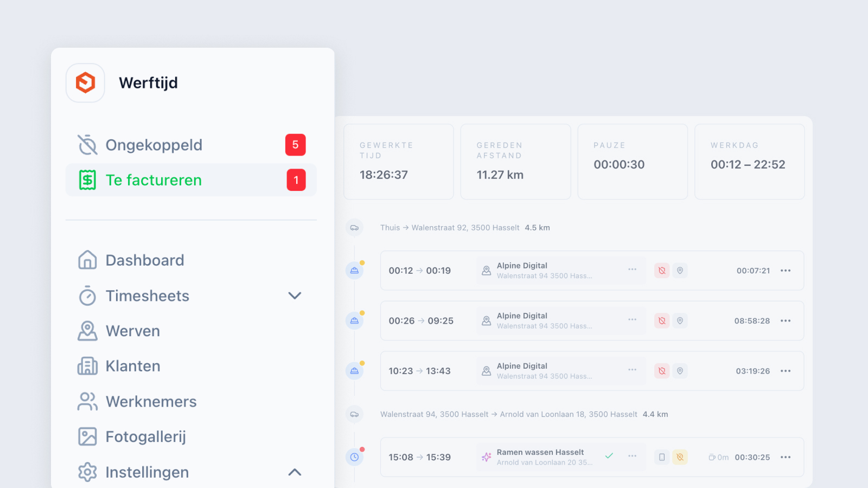Viewport: 868px width, 488px height.
Task: Collapse the Instellingen section chevron
Action: (x=295, y=472)
